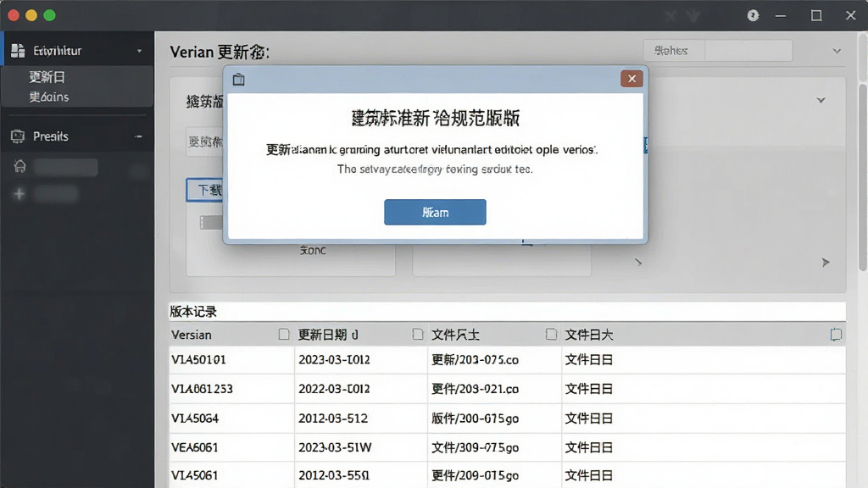Expand the chevron beside the search field
This screenshot has width=868, height=488.
coord(837,51)
